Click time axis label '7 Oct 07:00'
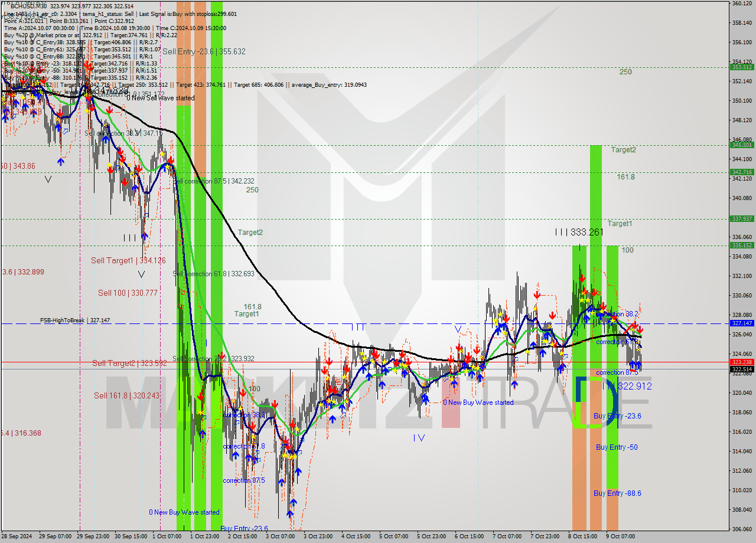Viewport: 756px width, 543px height. click(x=508, y=537)
